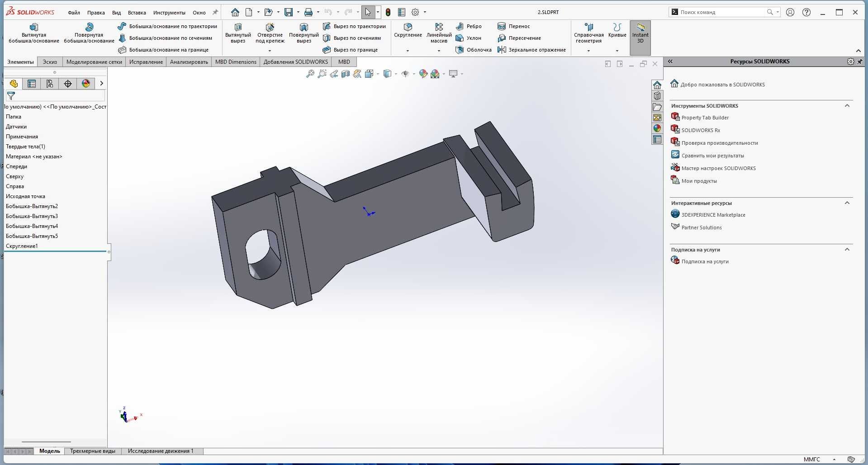Select the Повернутый вырез tool
The height and width of the screenshot is (465, 868).
[304, 33]
